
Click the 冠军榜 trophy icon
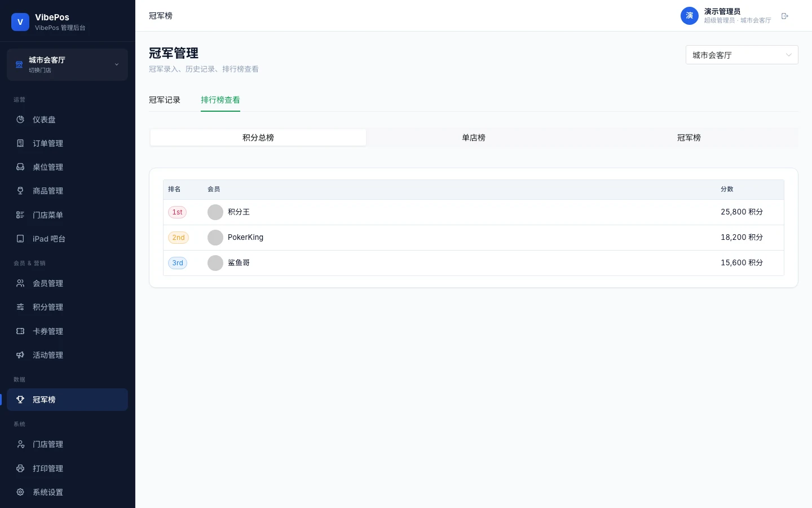pyautogui.click(x=20, y=400)
